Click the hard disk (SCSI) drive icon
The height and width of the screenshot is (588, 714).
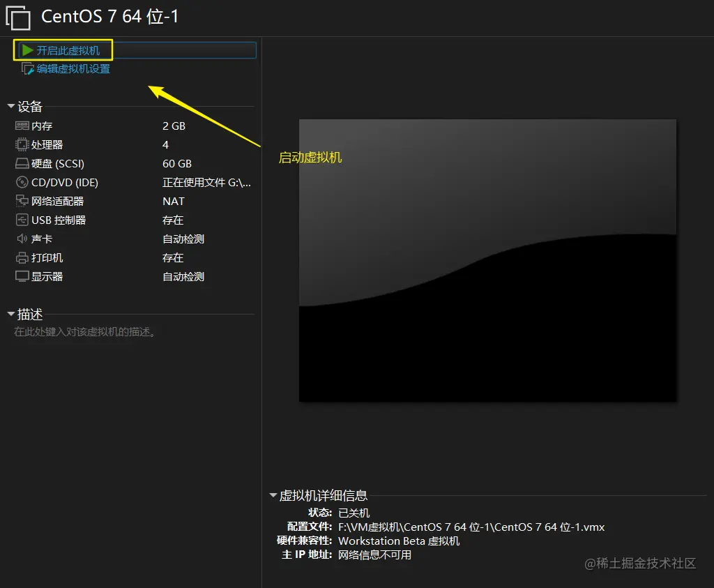[x=22, y=163]
